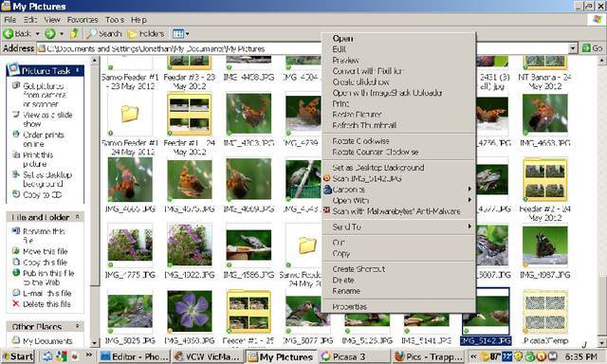Open the Favorites menu
The image size is (607, 364).
point(83,20)
